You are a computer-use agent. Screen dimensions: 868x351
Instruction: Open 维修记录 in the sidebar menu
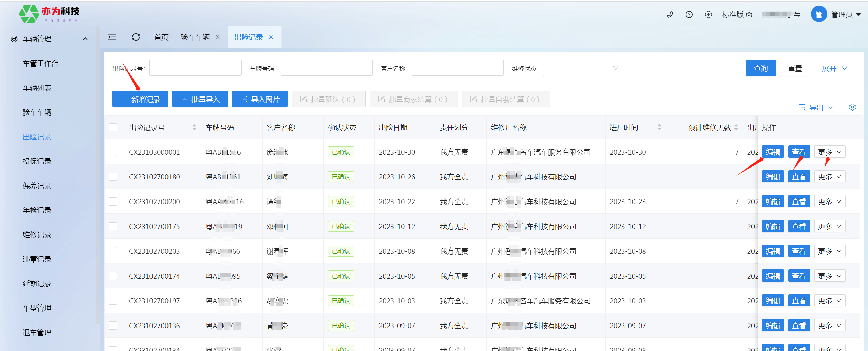tap(37, 235)
